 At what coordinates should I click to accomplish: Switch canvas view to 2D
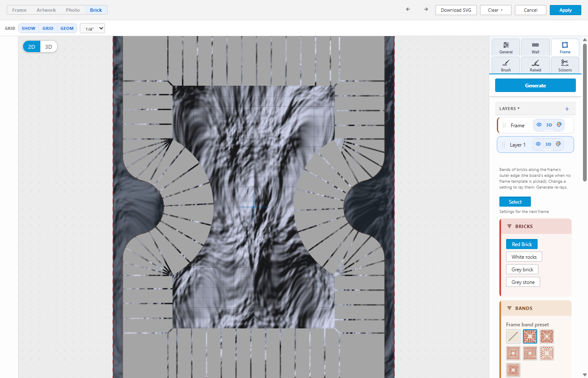tap(31, 47)
